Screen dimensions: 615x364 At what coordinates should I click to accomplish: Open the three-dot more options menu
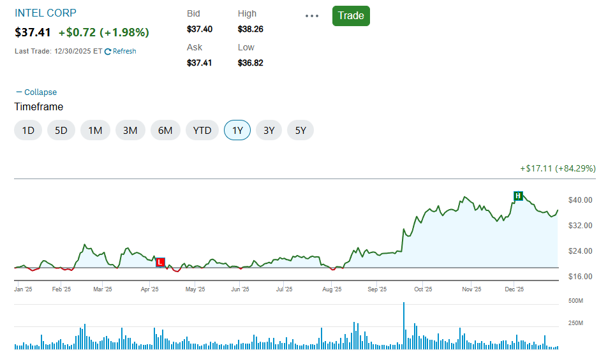[x=312, y=16]
